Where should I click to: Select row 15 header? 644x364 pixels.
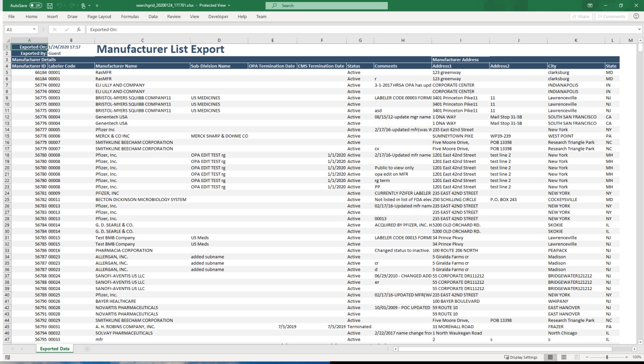pyautogui.click(x=6, y=136)
